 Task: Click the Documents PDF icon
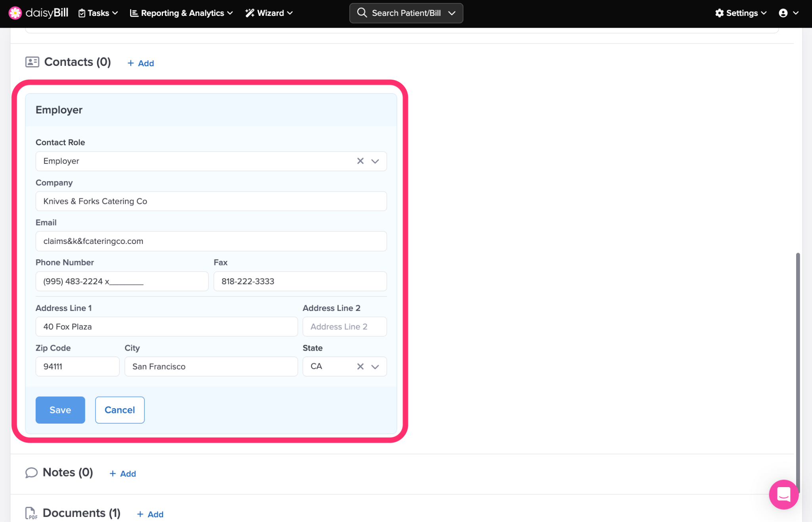[x=31, y=513]
